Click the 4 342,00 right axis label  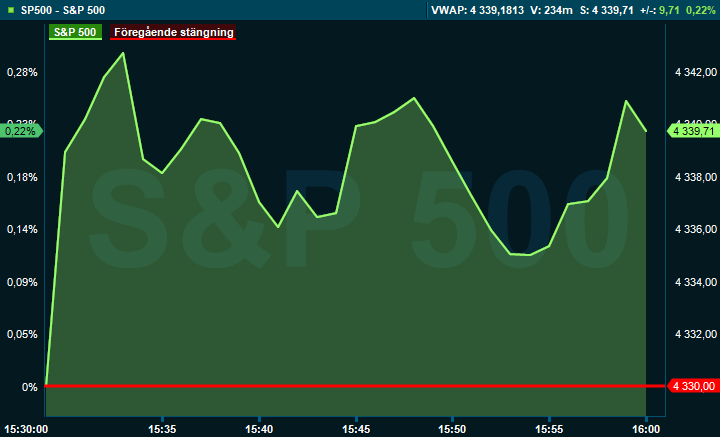pyautogui.click(x=696, y=73)
